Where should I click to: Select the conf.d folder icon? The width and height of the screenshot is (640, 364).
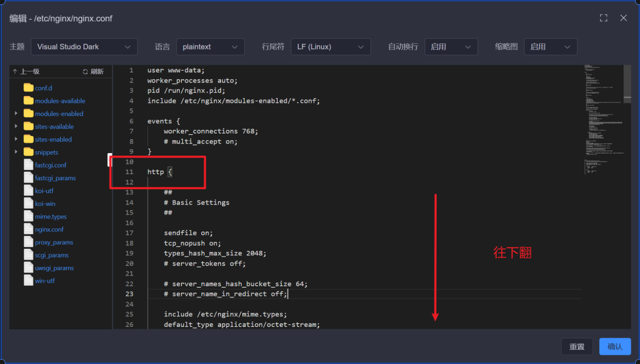click(x=28, y=88)
